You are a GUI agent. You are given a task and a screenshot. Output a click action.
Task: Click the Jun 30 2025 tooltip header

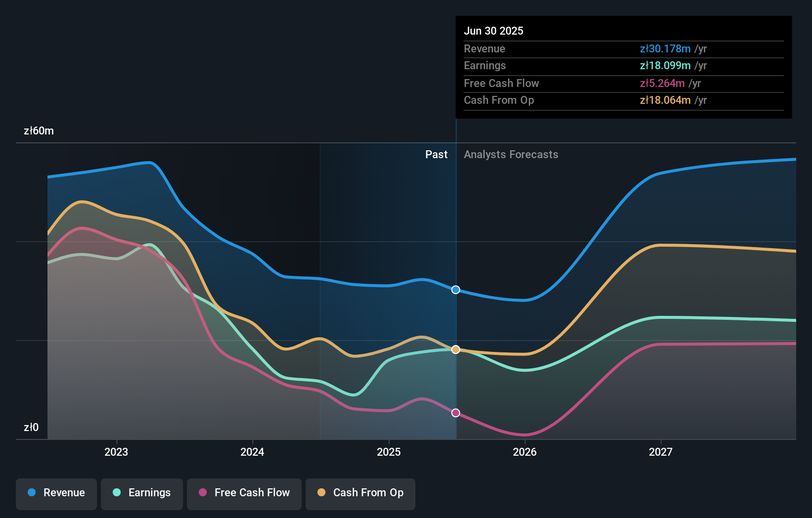click(494, 31)
